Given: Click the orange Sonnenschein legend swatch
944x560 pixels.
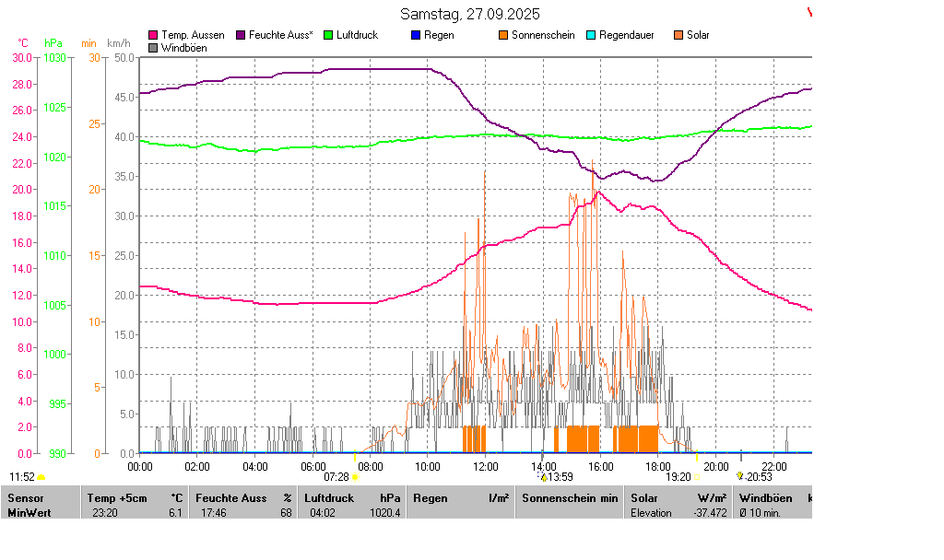Looking at the screenshot, I should point(503,35).
